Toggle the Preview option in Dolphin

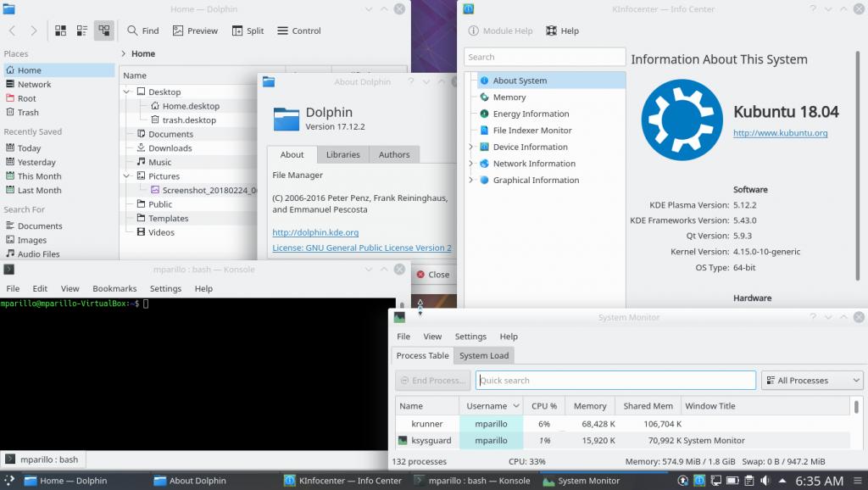(x=195, y=31)
